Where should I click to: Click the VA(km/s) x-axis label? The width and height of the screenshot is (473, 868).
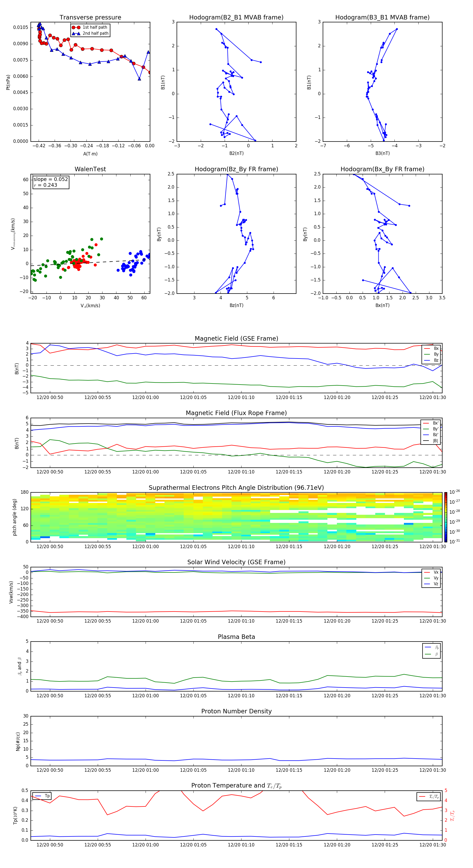[x=90, y=306]
